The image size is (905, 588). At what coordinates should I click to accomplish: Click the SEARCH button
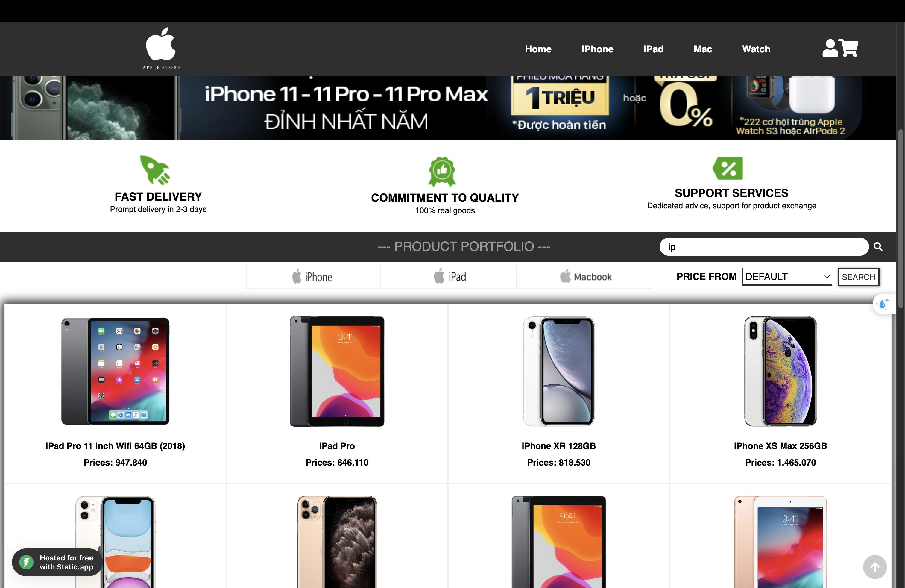click(858, 277)
